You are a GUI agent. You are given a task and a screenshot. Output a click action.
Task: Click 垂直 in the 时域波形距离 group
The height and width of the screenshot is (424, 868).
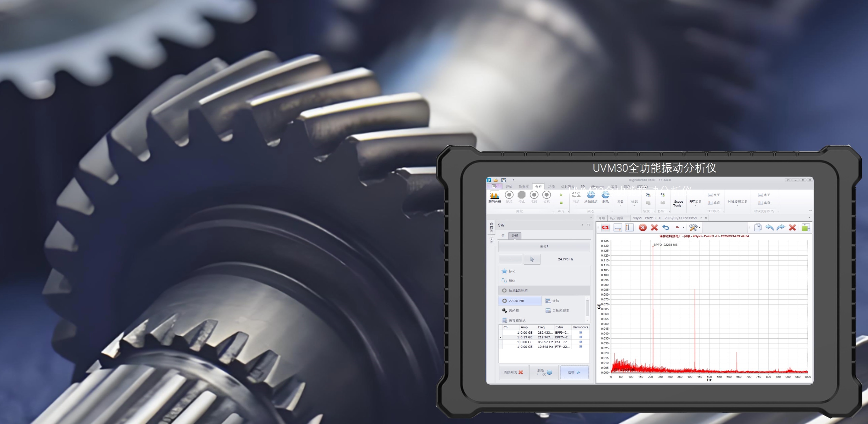click(764, 202)
